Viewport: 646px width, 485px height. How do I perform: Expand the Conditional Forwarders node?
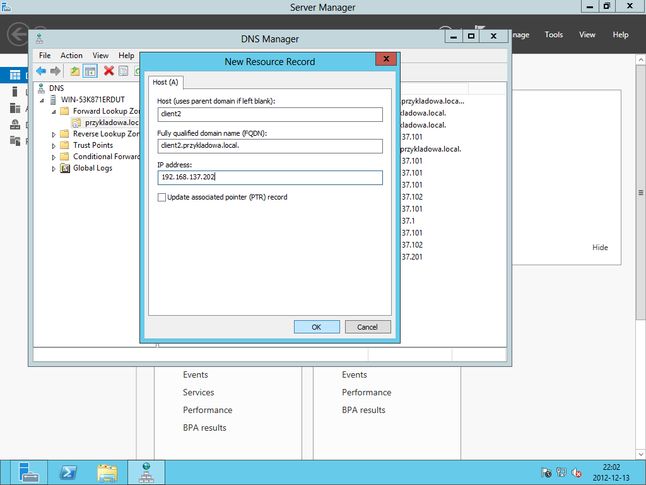point(54,157)
